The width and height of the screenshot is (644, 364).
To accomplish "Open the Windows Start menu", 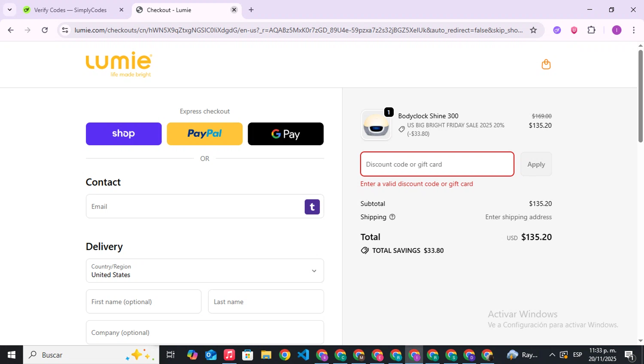I will pos(11,355).
